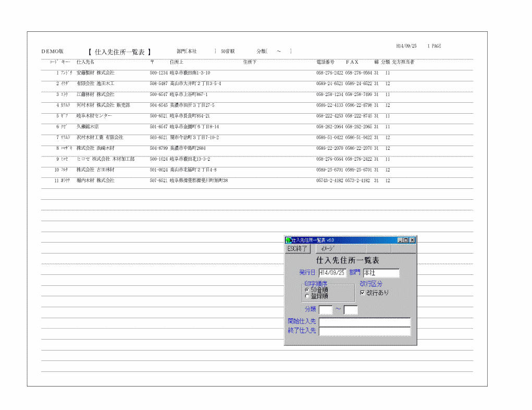Click the phone number 058-262-2064
This screenshot has width=532, height=410.
pyautogui.click(x=330, y=127)
